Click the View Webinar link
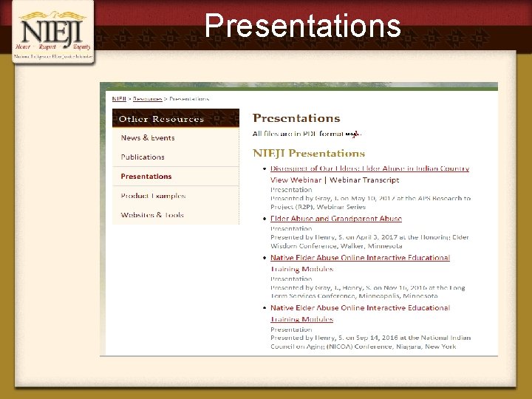The width and height of the screenshot is (532, 399). (296, 180)
